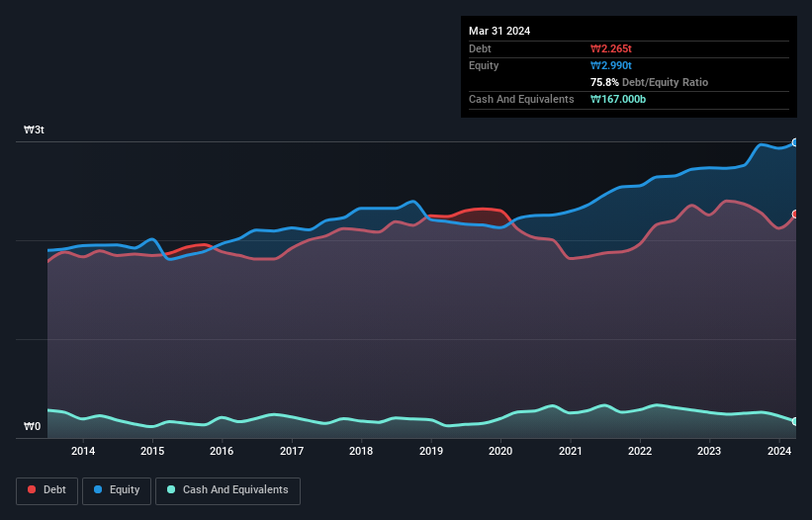The height and width of the screenshot is (520, 812).
Task: Click the ₩0 y-axis label
Action: (32, 426)
